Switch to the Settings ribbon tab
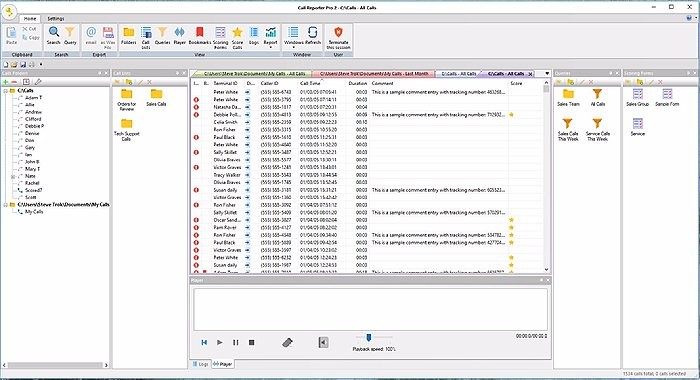The image size is (700, 380). tap(56, 19)
